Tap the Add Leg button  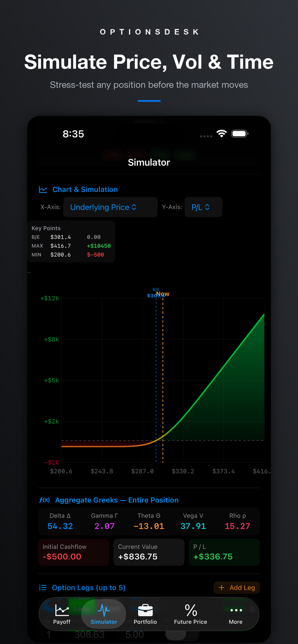tap(236, 587)
